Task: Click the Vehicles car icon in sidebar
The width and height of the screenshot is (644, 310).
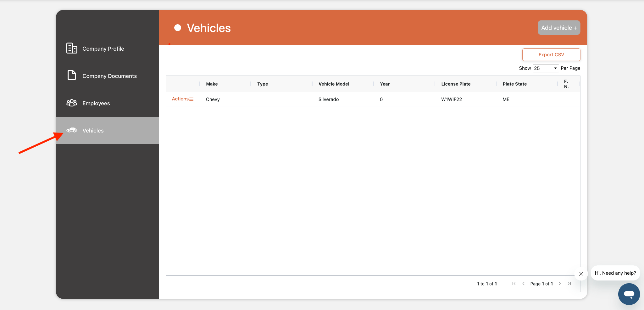Action: [x=72, y=130]
